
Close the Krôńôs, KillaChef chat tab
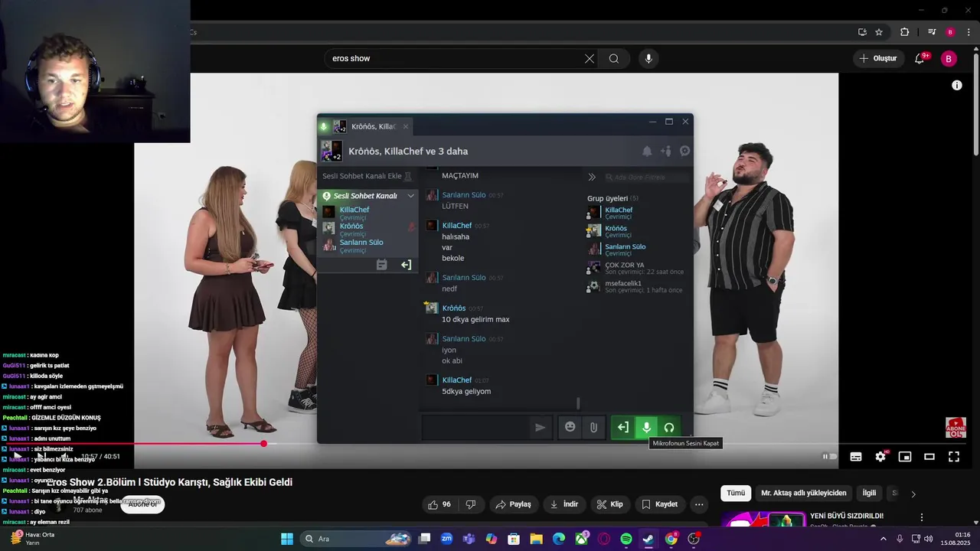point(406,126)
